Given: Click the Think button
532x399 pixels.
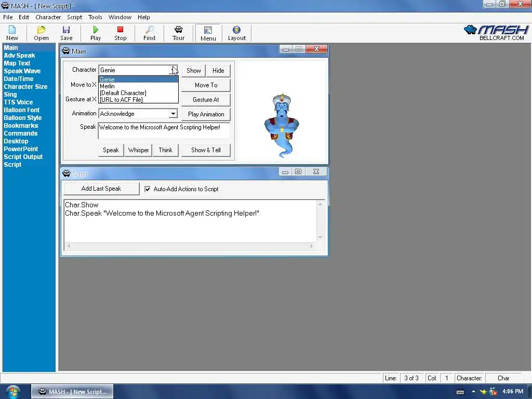Looking at the screenshot, I should tap(166, 150).
